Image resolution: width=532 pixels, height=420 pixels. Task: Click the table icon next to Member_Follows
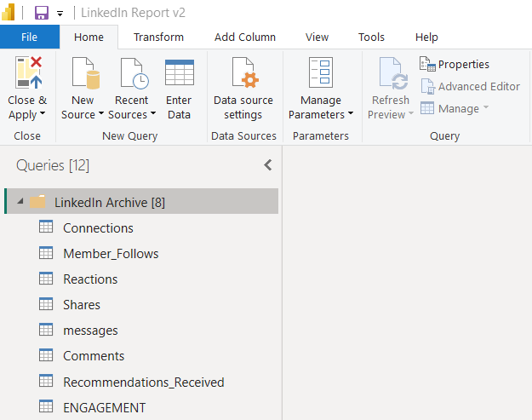(x=46, y=253)
